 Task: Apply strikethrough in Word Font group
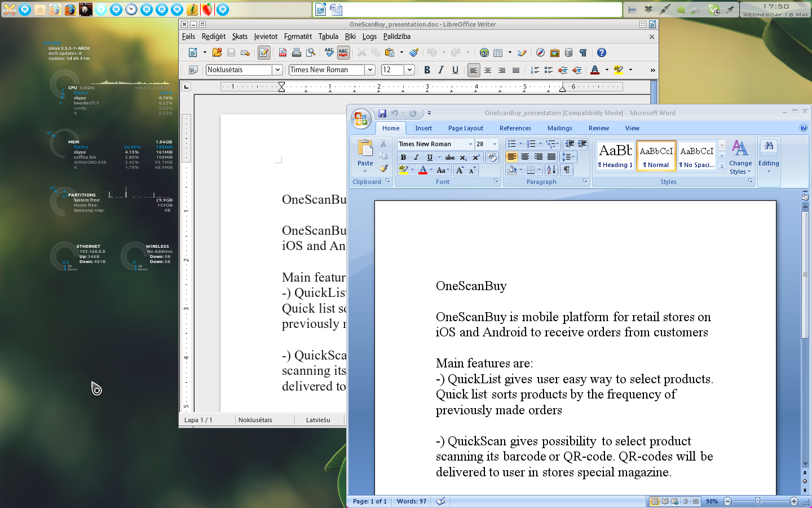pyautogui.click(x=450, y=157)
